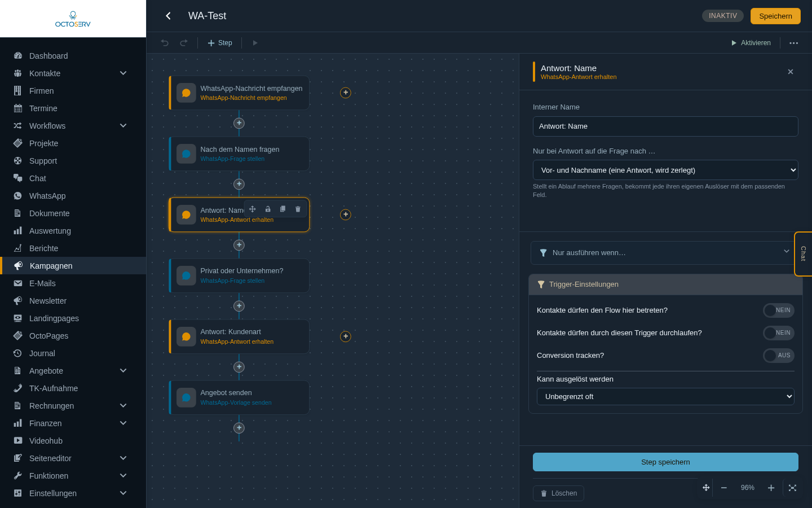
Task: Add step below Nach dem Namen fragen
Action: point(239,184)
